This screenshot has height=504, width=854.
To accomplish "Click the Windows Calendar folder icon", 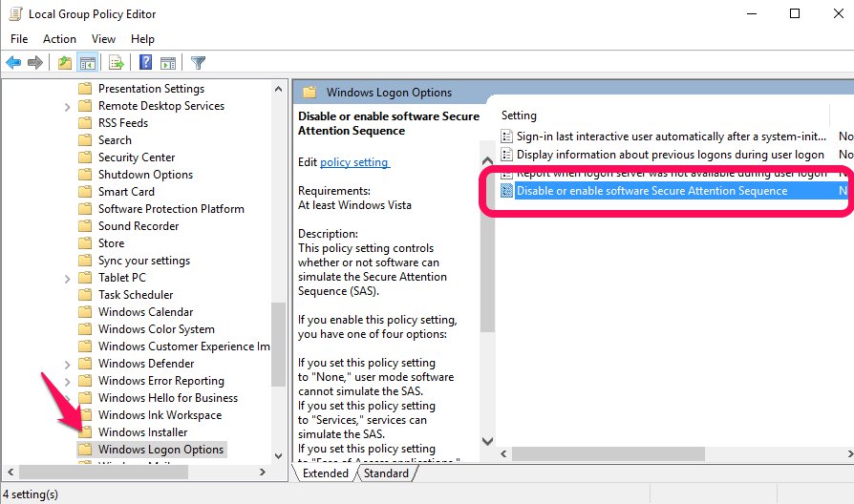I will [85, 312].
